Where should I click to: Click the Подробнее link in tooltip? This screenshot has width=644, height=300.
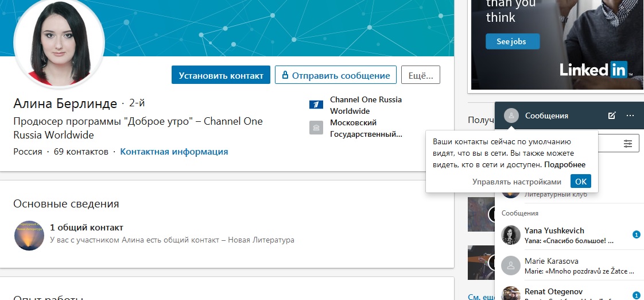(565, 164)
